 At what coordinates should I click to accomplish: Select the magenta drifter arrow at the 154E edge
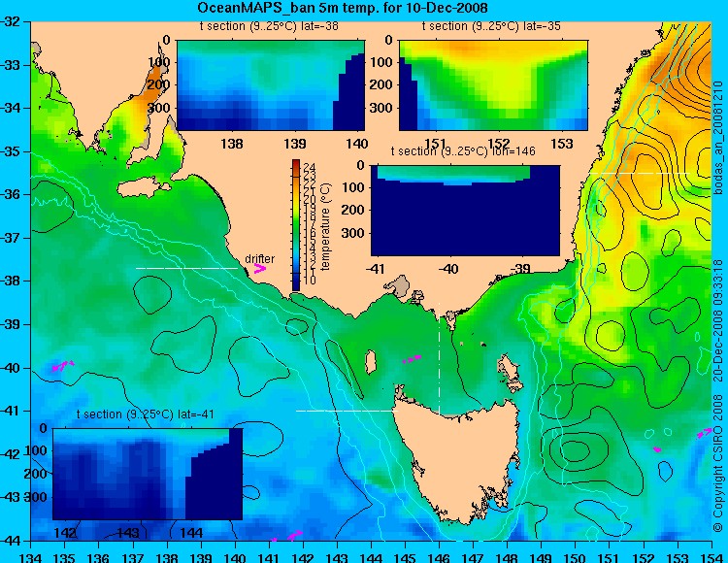(704, 433)
